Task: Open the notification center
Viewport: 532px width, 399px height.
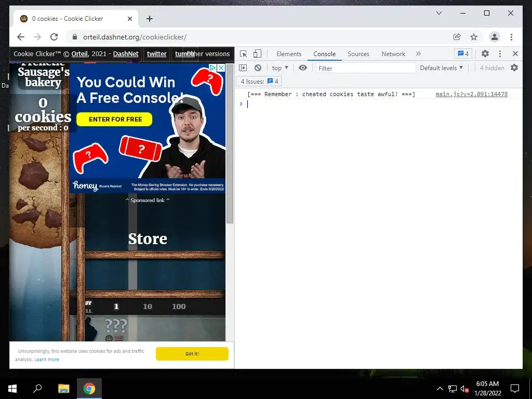Action: (x=515, y=389)
